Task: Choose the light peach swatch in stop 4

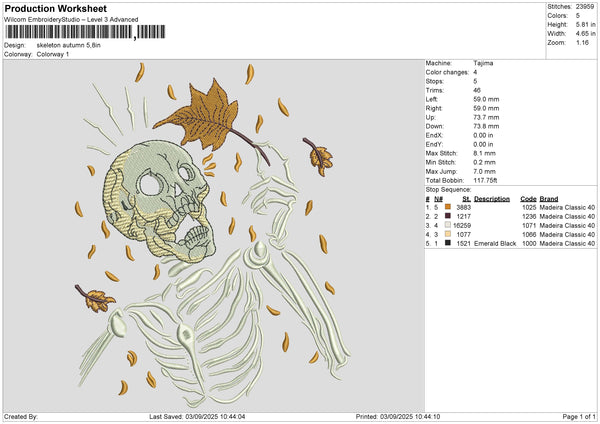Action: (x=447, y=234)
